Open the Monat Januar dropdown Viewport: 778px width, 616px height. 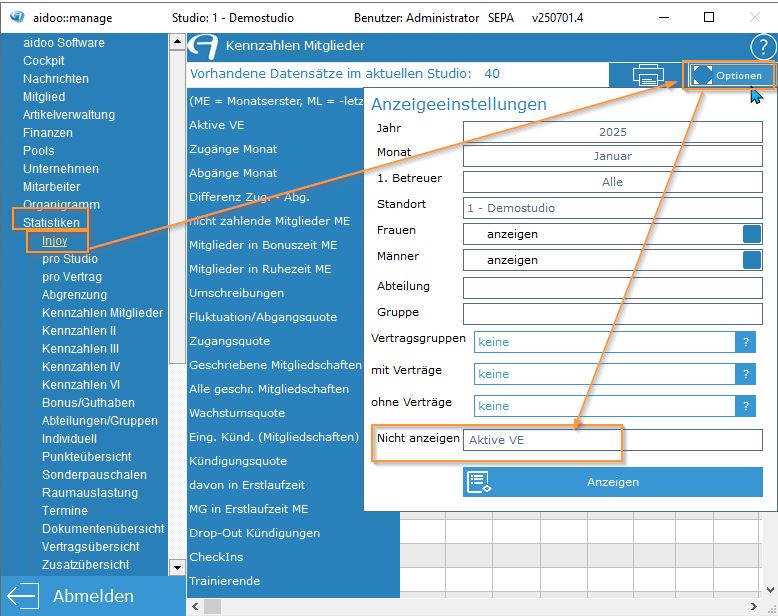pyautogui.click(x=613, y=156)
